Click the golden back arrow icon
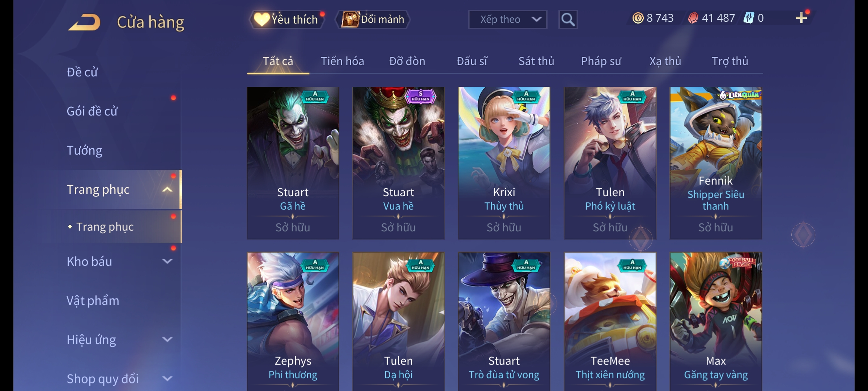This screenshot has width=868, height=391. coord(84,22)
